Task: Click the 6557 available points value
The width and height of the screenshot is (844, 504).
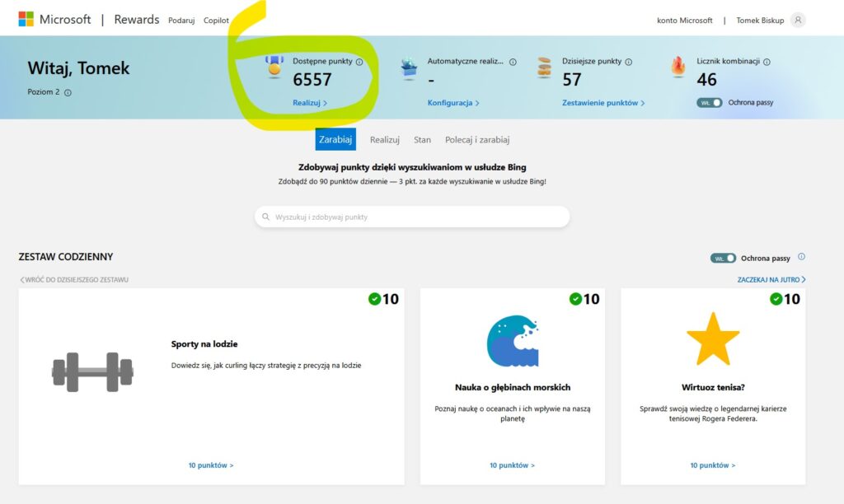Action: click(312, 80)
